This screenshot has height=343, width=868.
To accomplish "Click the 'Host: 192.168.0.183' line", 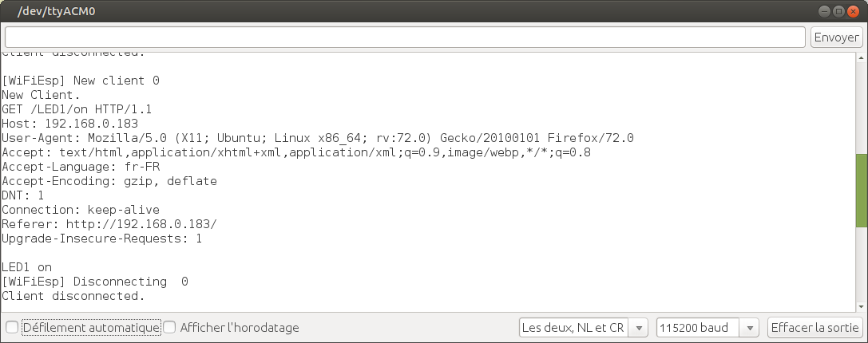I will [x=70, y=124].
